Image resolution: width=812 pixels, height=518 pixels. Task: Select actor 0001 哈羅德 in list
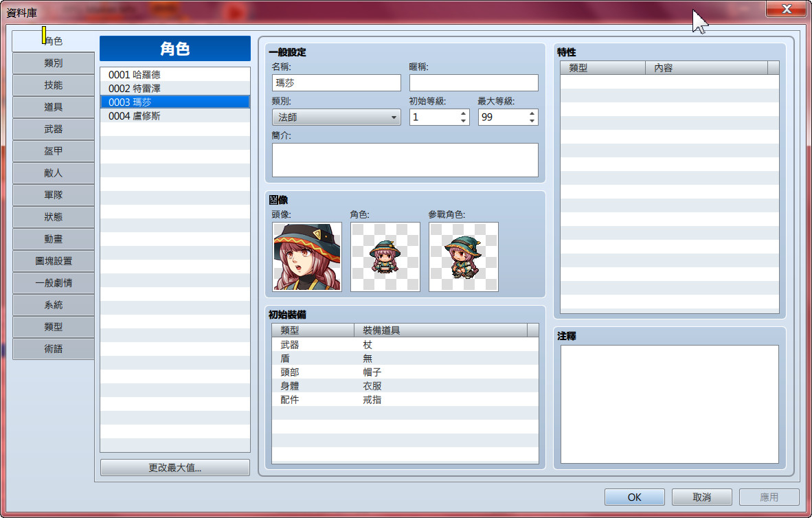click(175, 75)
